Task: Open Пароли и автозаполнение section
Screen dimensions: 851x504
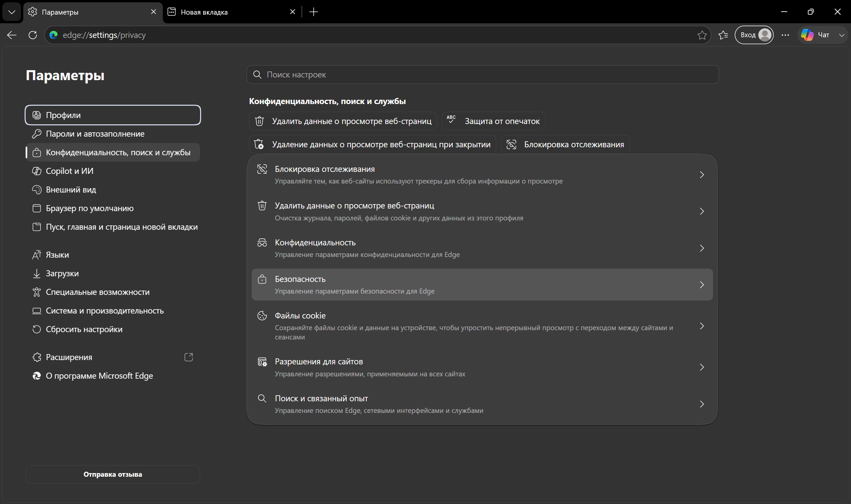Action: point(113,134)
